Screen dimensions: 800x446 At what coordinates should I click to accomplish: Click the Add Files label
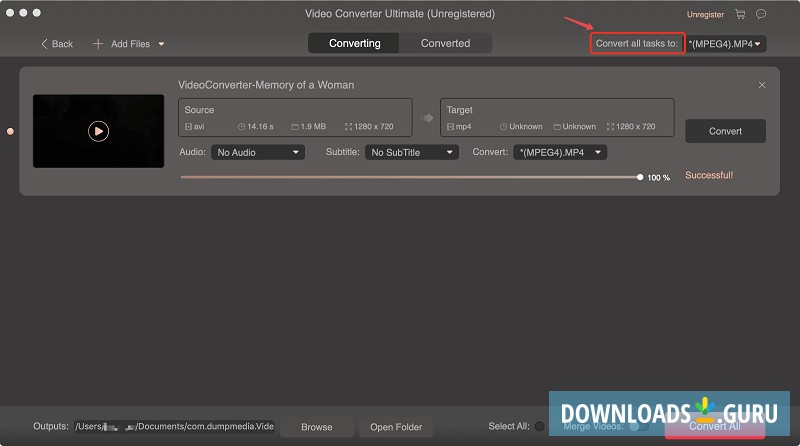[131, 44]
